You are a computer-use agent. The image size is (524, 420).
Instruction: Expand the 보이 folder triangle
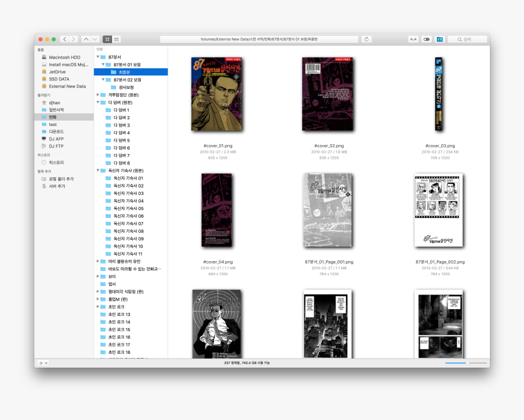point(98,276)
